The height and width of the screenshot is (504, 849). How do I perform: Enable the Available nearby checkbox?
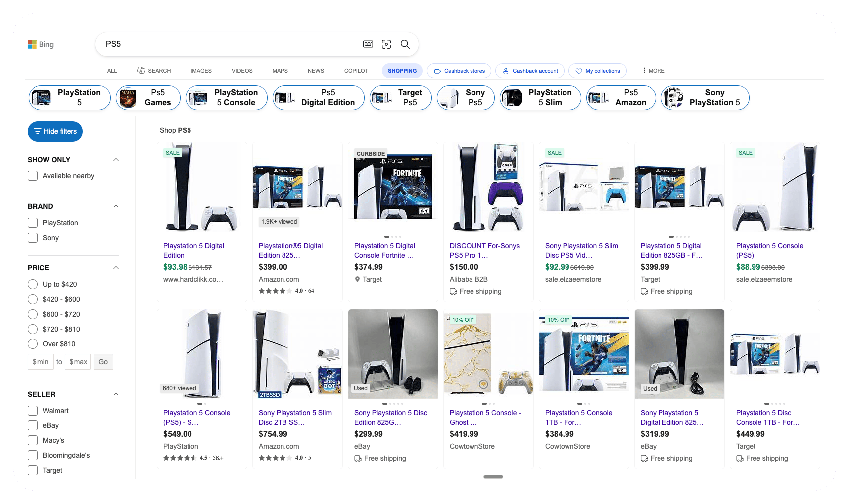33,176
